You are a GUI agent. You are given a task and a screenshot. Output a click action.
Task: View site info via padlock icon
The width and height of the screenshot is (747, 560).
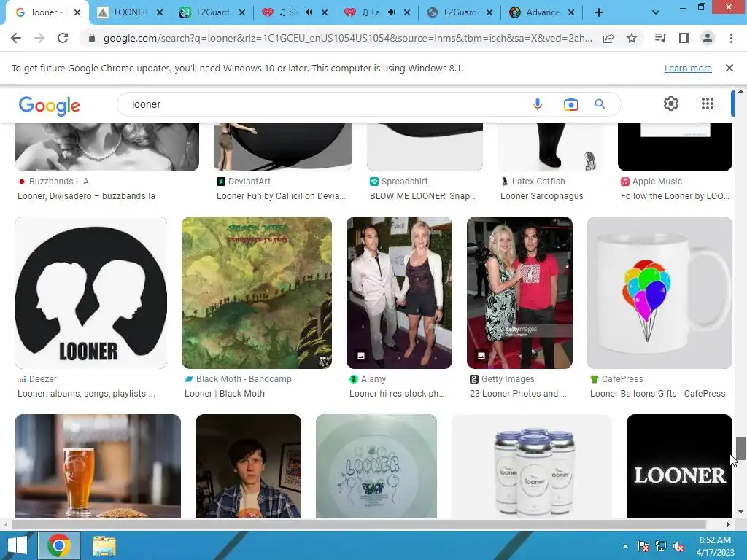coord(92,38)
